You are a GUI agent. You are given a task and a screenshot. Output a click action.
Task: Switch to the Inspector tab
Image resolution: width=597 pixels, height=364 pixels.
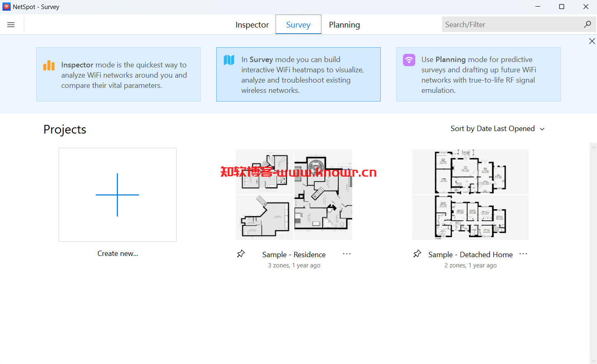pos(252,25)
